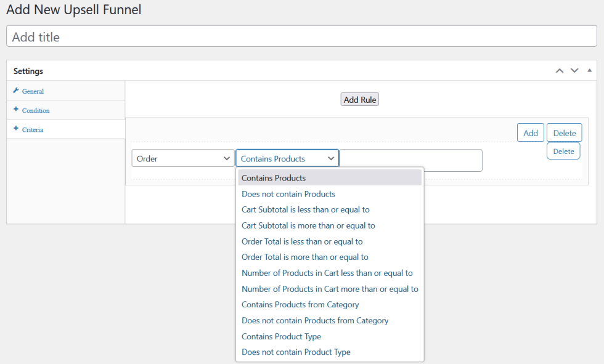
Task: Open the General settings tab
Action: click(33, 91)
